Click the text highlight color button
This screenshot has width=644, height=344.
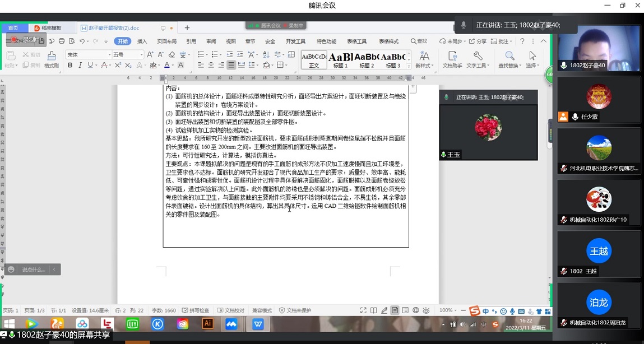point(153,65)
